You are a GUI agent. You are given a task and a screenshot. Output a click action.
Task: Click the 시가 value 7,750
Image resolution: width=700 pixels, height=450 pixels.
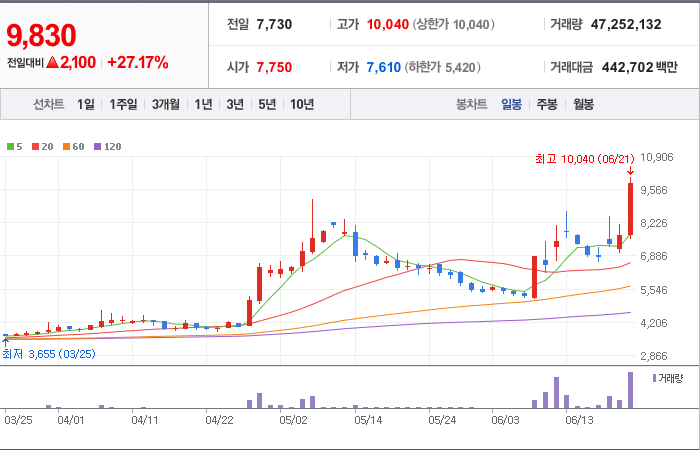(x=274, y=67)
